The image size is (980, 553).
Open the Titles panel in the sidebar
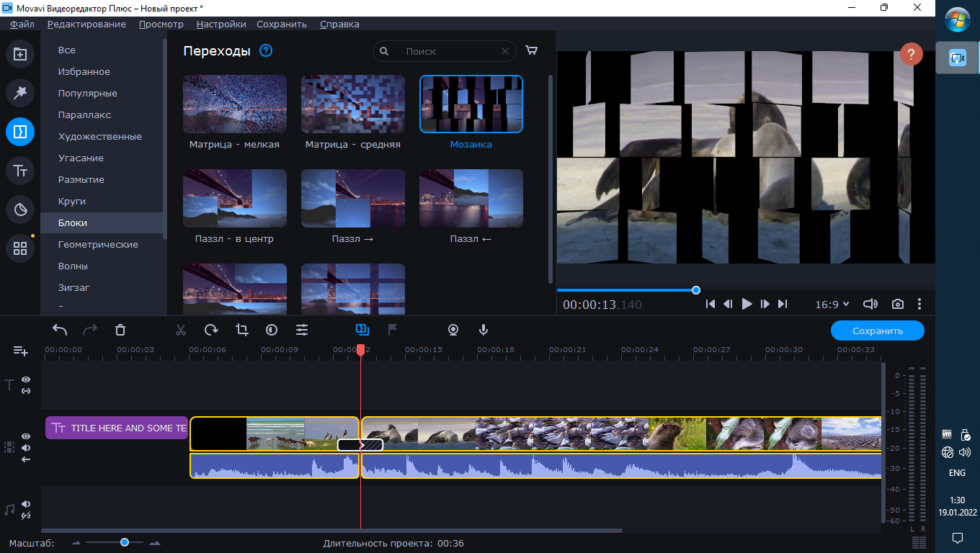tap(20, 171)
